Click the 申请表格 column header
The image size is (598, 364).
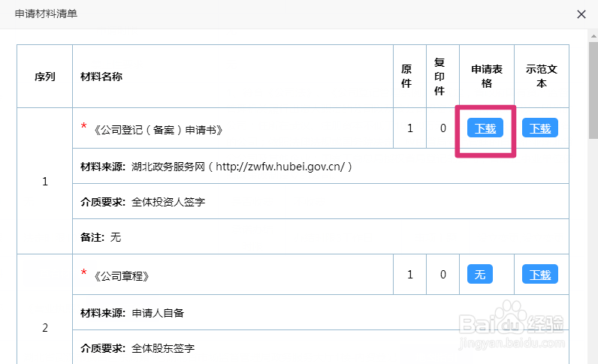[x=487, y=77]
